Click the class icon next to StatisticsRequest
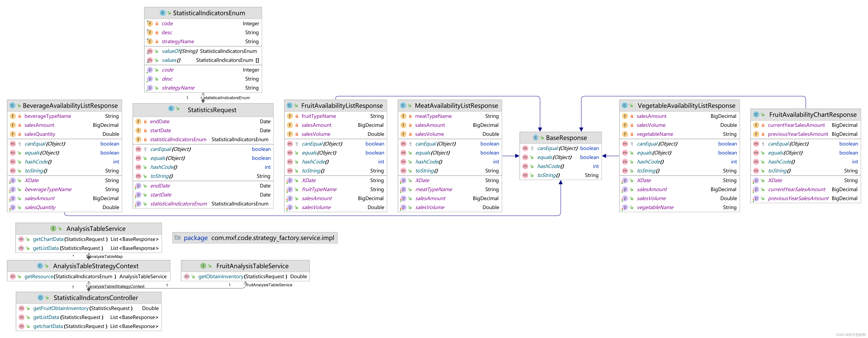 (x=171, y=109)
